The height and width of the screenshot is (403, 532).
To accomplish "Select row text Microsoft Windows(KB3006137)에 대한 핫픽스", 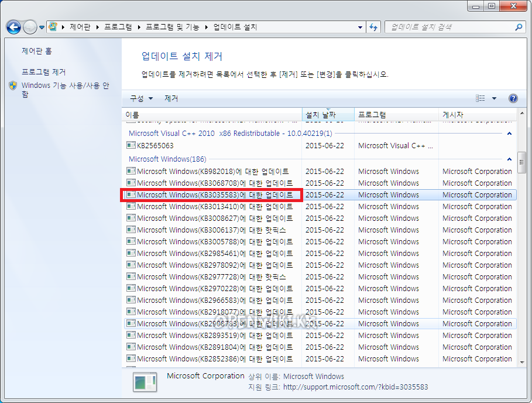I will [x=211, y=230].
